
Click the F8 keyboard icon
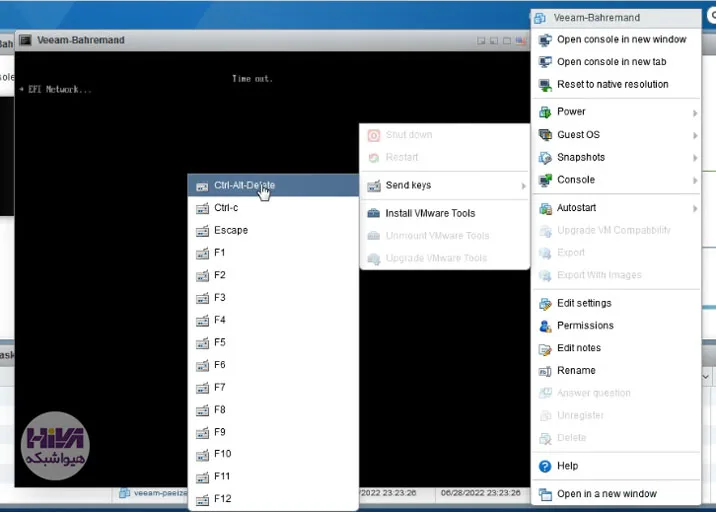coord(202,410)
